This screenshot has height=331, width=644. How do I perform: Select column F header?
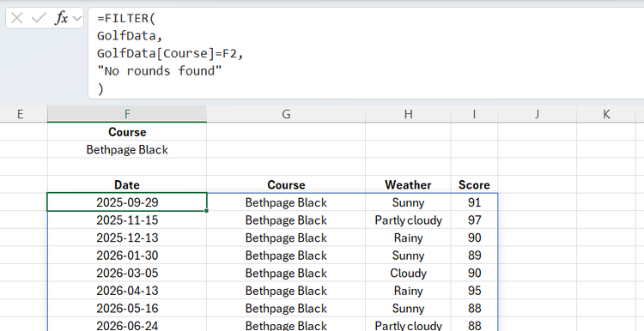coord(127,114)
